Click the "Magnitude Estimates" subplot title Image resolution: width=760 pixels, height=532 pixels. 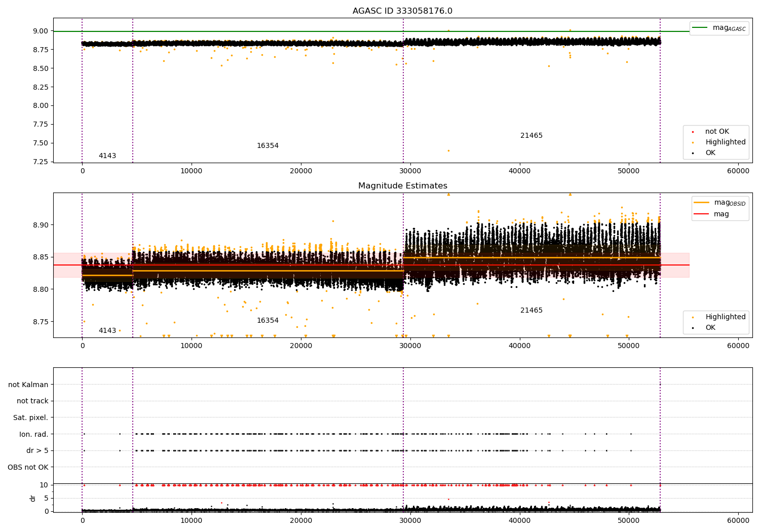(403, 186)
